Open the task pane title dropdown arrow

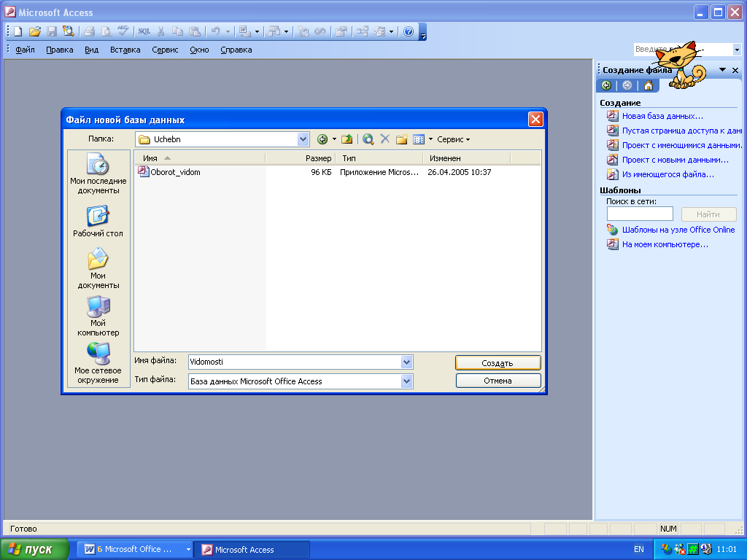(722, 70)
